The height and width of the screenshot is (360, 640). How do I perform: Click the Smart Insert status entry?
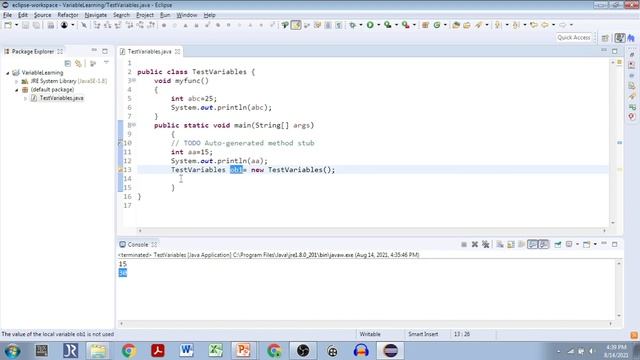(423, 334)
